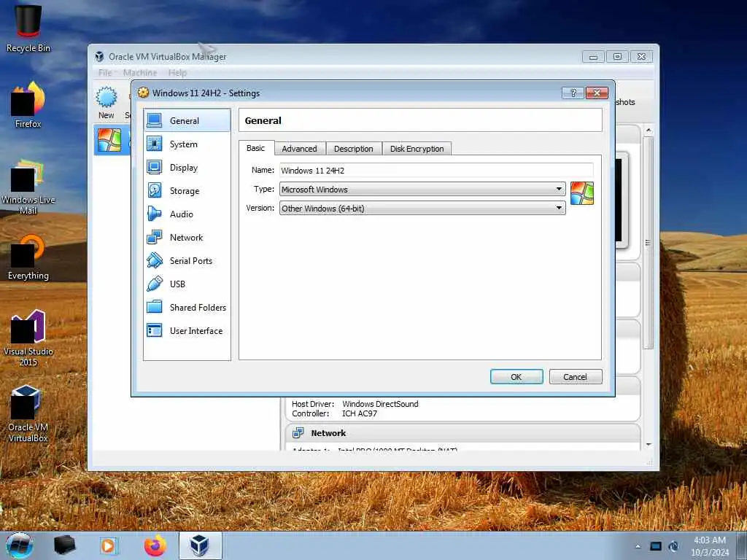
Task: Switch to the Advanced tab
Action: coord(299,149)
